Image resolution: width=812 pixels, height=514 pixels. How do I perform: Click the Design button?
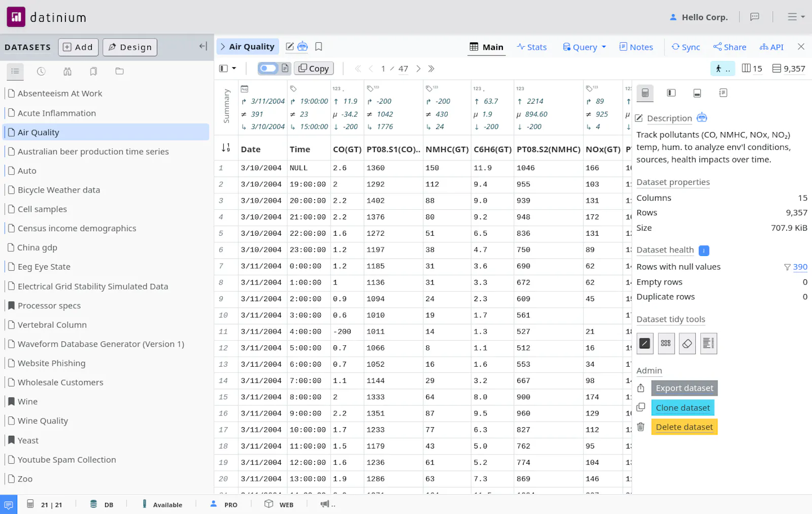click(x=130, y=47)
